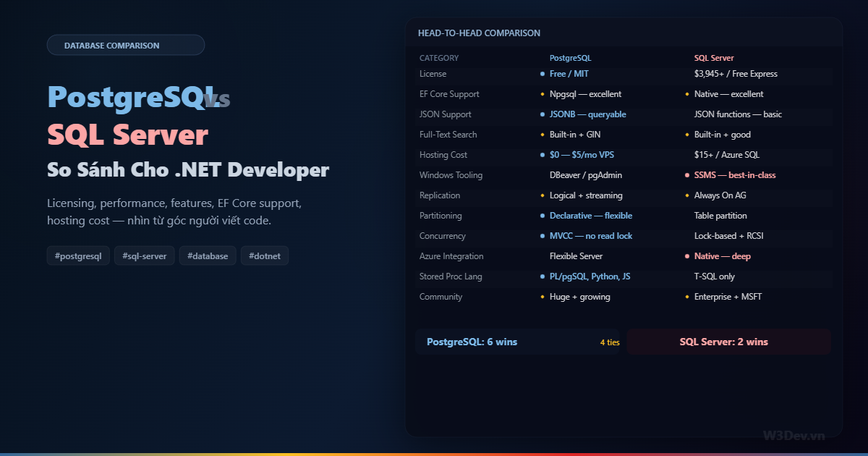Click the DATABASE COMPARISON badge

126,45
